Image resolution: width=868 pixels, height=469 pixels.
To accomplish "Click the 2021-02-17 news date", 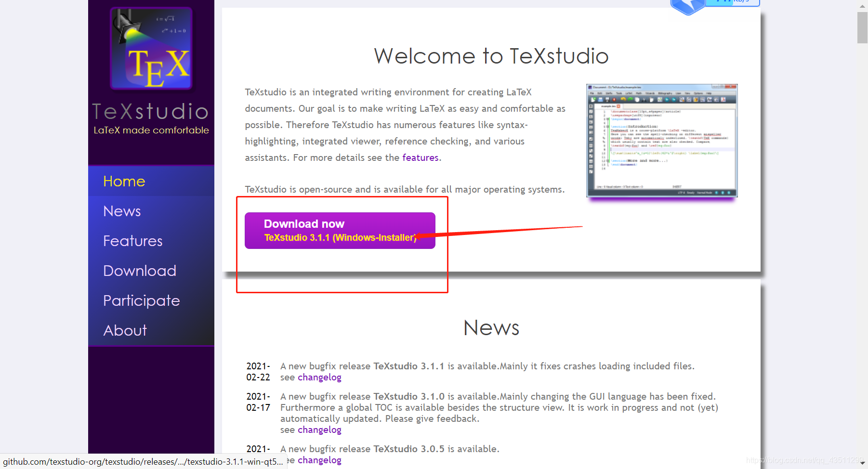I will 258,402.
